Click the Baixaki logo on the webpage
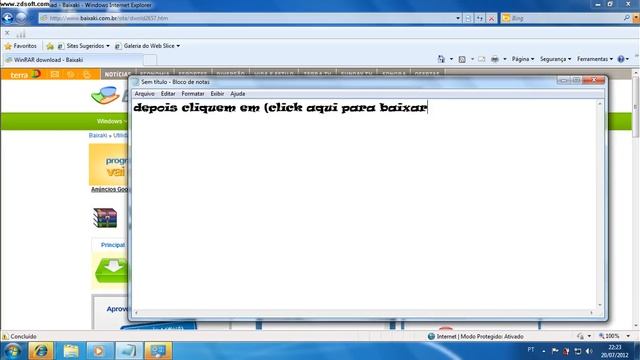This screenshot has height=360, width=640. (109, 95)
